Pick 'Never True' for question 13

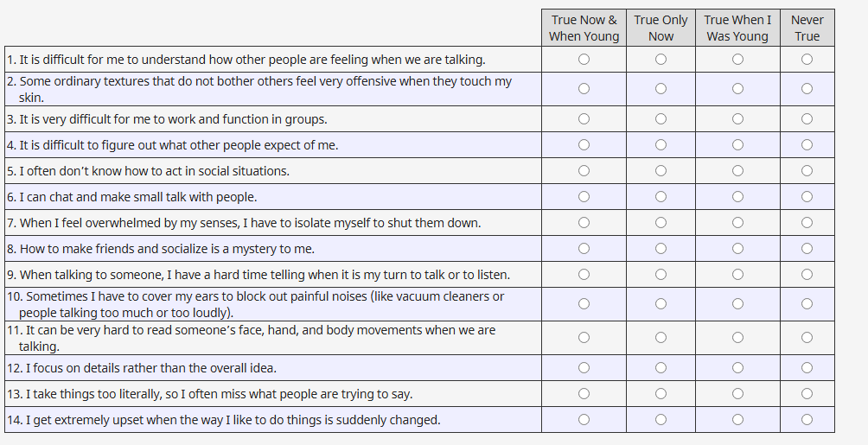(x=807, y=394)
